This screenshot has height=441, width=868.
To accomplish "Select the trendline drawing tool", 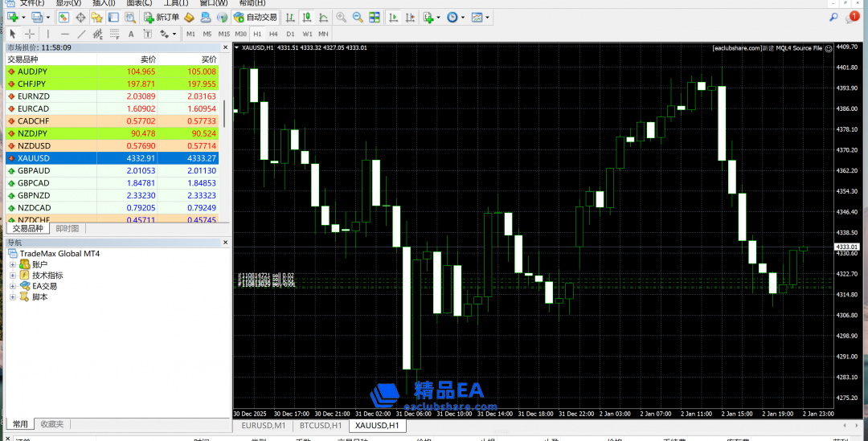I will pyautogui.click(x=81, y=34).
